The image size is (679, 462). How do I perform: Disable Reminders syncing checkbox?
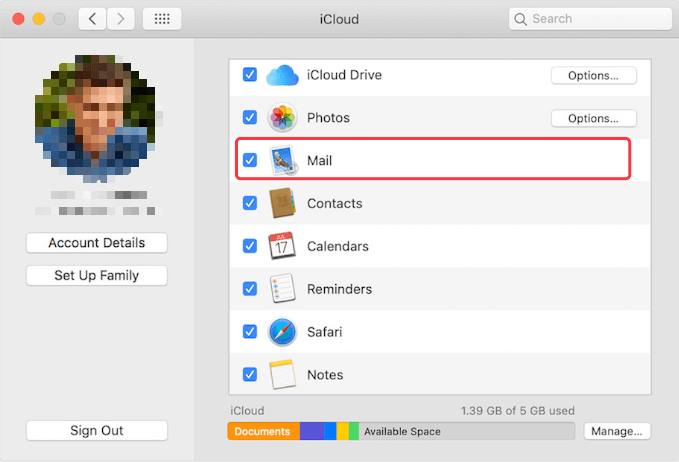[249, 289]
